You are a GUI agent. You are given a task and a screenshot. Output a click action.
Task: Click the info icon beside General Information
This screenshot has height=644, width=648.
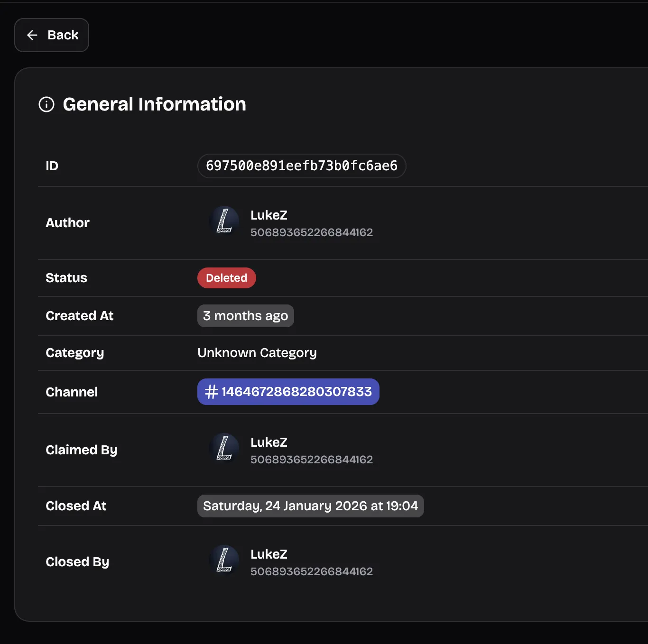click(x=46, y=104)
